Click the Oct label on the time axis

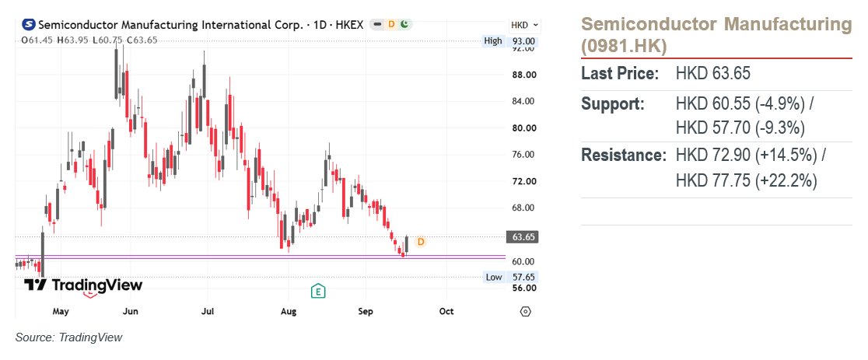[x=446, y=311]
